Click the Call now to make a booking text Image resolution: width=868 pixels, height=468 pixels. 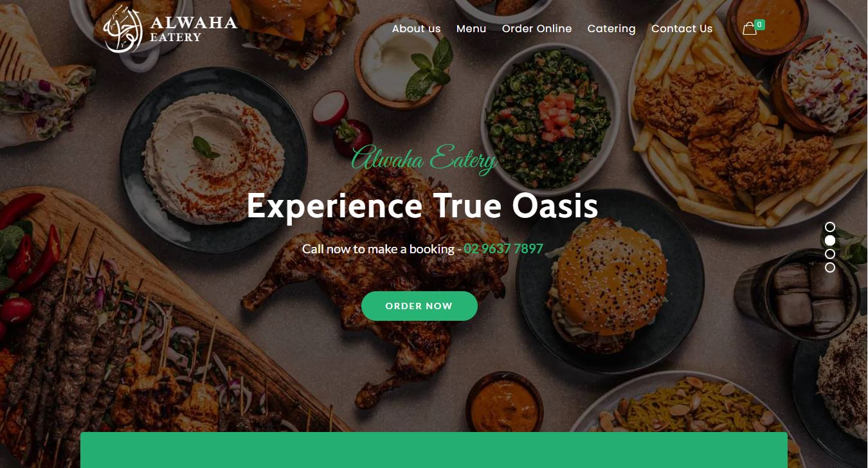coord(378,249)
